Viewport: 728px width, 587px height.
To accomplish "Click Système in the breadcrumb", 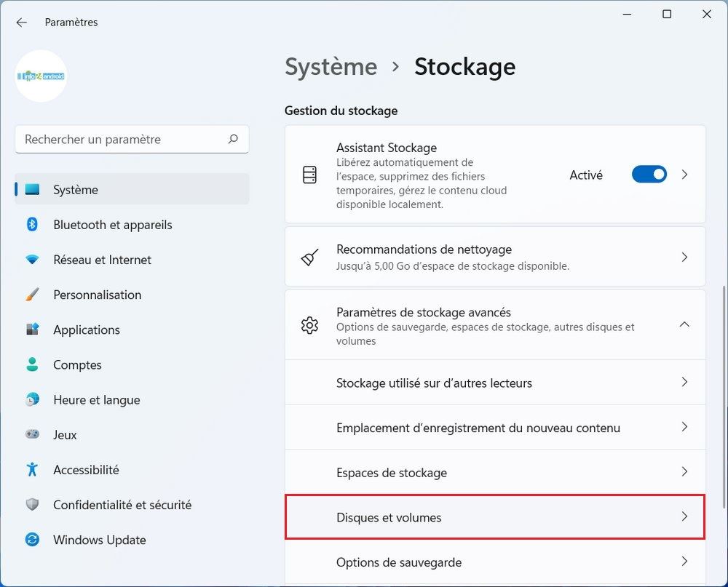I will 331,67.
